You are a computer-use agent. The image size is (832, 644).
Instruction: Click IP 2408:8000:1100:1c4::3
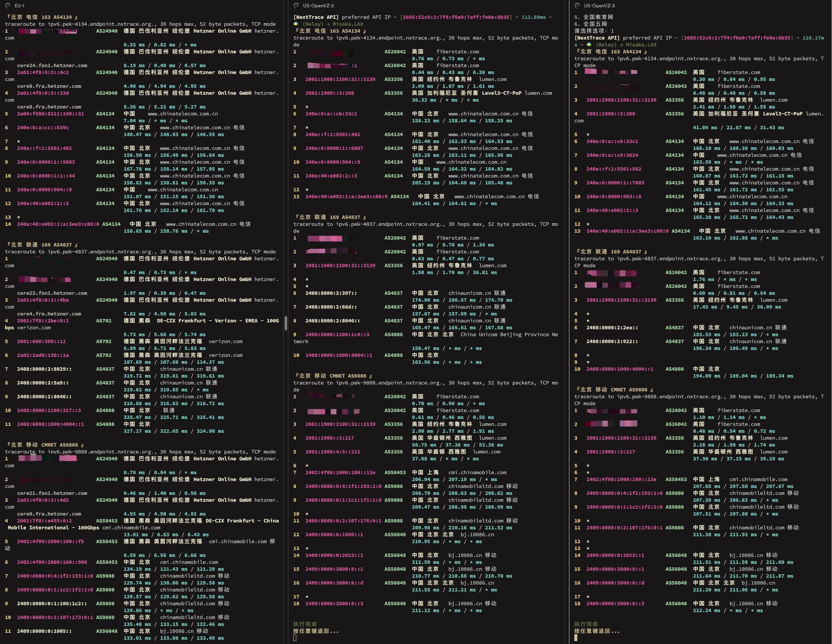pos(337,335)
